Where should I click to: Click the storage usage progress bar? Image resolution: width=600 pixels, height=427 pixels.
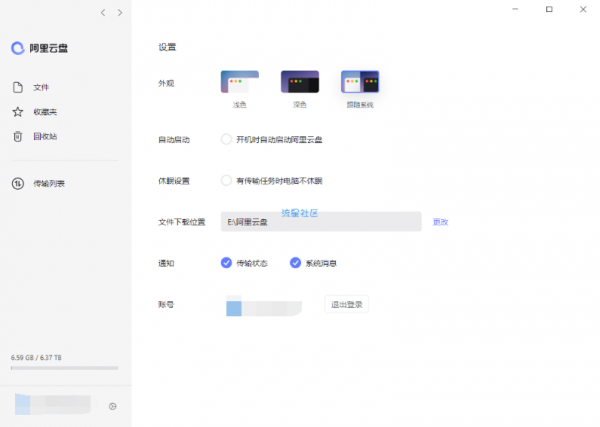point(65,368)
